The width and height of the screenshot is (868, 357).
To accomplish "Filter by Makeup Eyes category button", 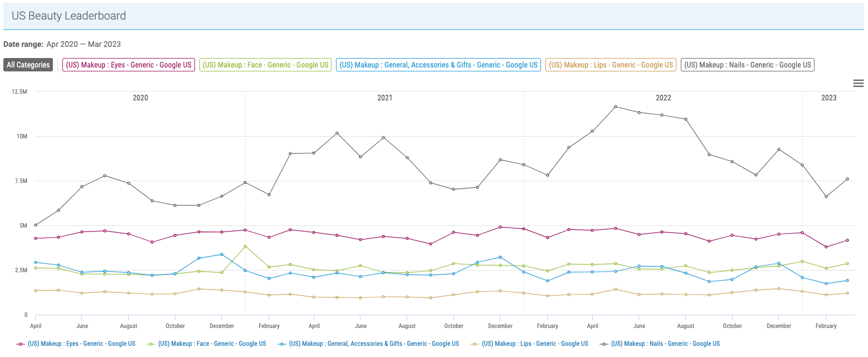I will [129, 65].
